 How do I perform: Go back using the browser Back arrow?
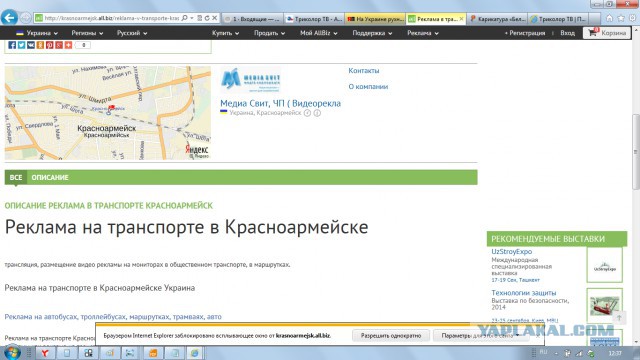pyautogui.click(x=9, y=18)
